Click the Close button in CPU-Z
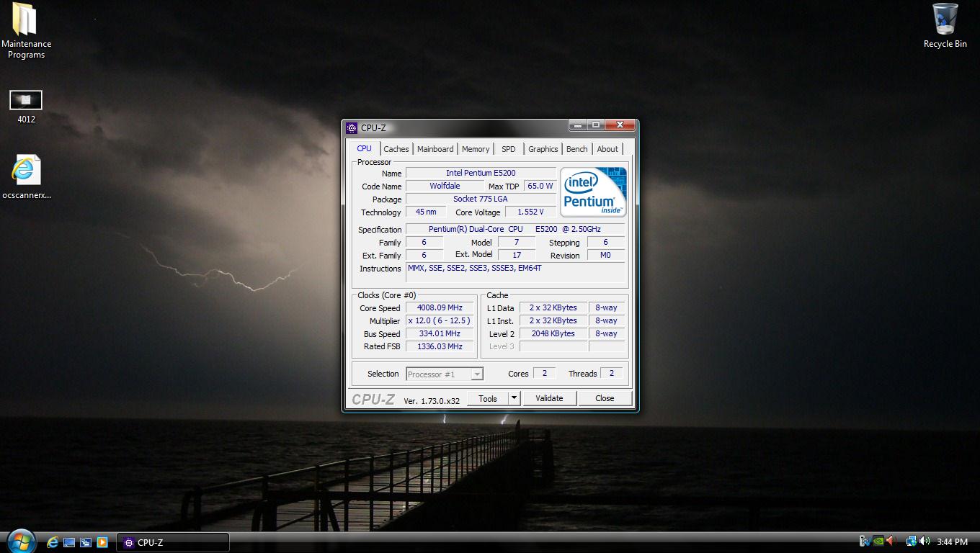 [605, 398]
